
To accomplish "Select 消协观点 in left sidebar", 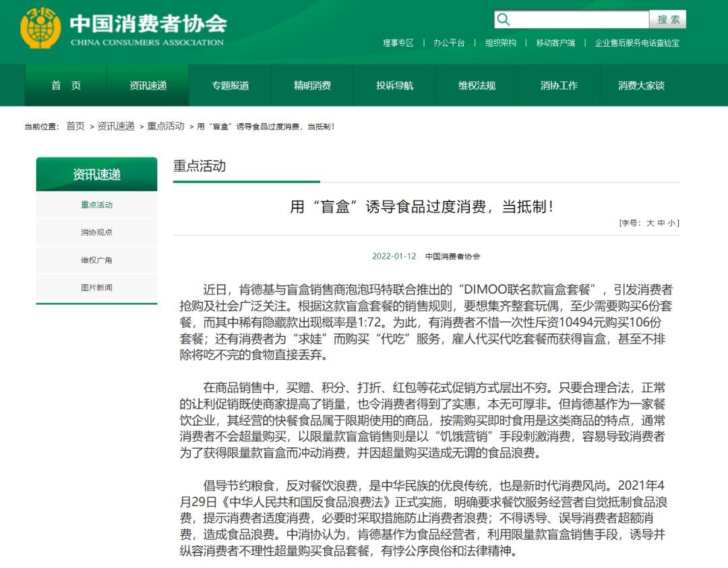I will [x=96, y=232].
